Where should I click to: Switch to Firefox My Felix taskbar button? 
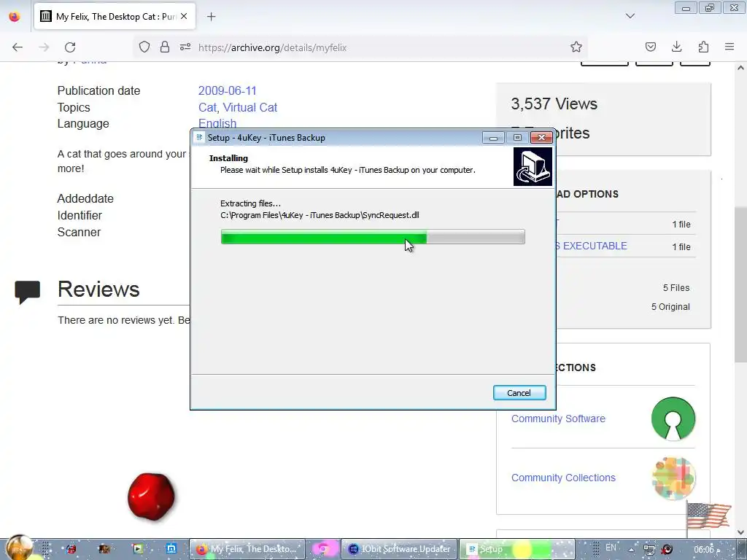coord(247,549)
